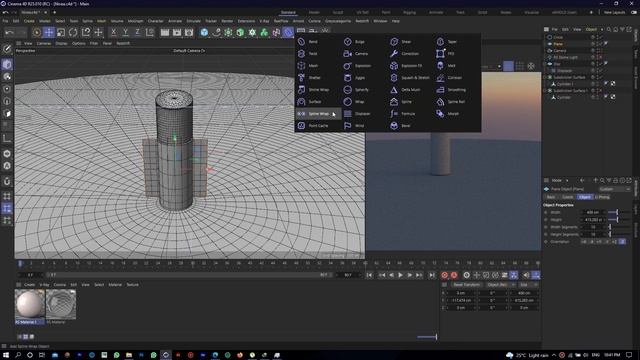Add the Smoothing deformer
This screenshot has width=640, height=360.
click(451, 90)
